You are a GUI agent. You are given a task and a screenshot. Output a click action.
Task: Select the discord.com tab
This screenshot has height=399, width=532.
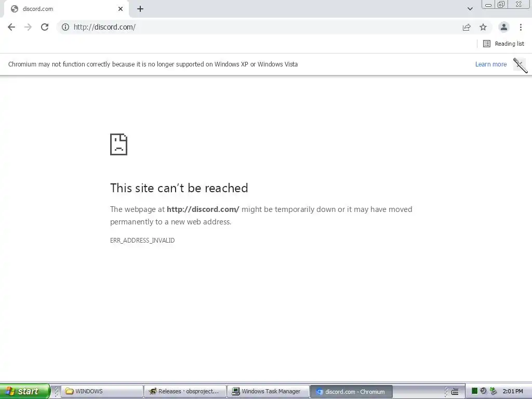coord(66,9)
